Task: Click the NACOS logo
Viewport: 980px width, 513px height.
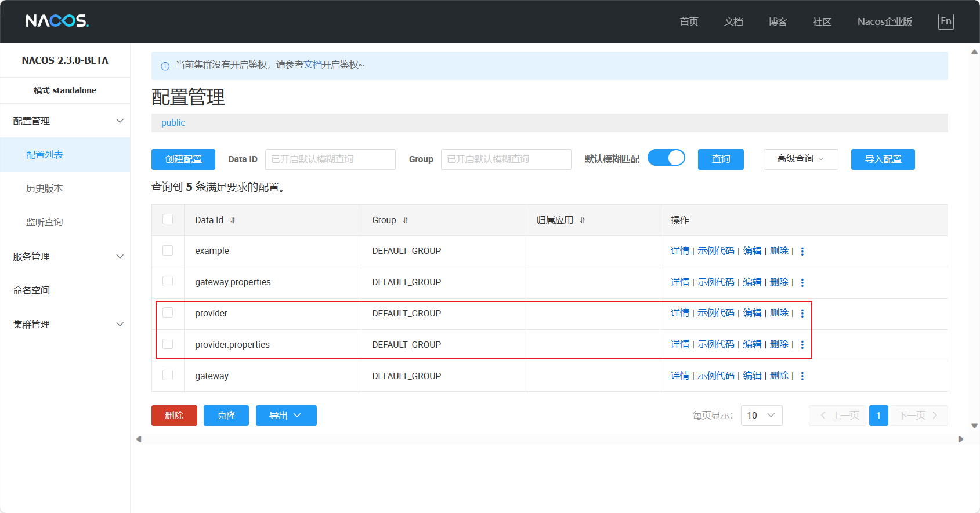Action: (57, 21)
